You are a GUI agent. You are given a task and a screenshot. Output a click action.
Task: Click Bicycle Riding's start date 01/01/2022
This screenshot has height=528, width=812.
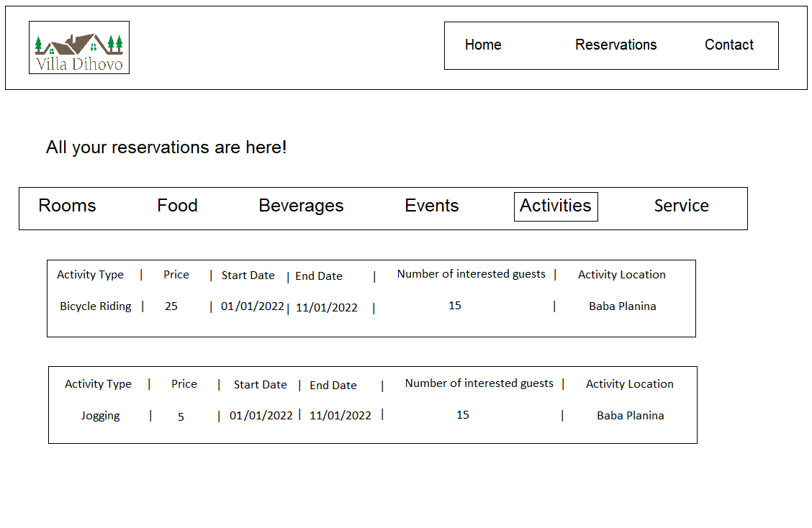(x=253, y=306)
